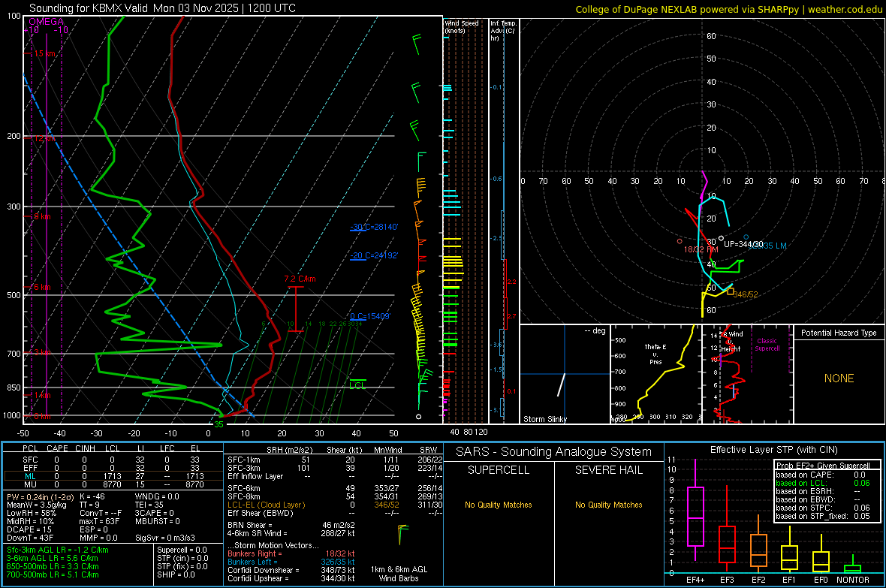Click the OMEGA label
This screenshot has width=886, height=588.
pyautogui.click(x=46, y=22)
